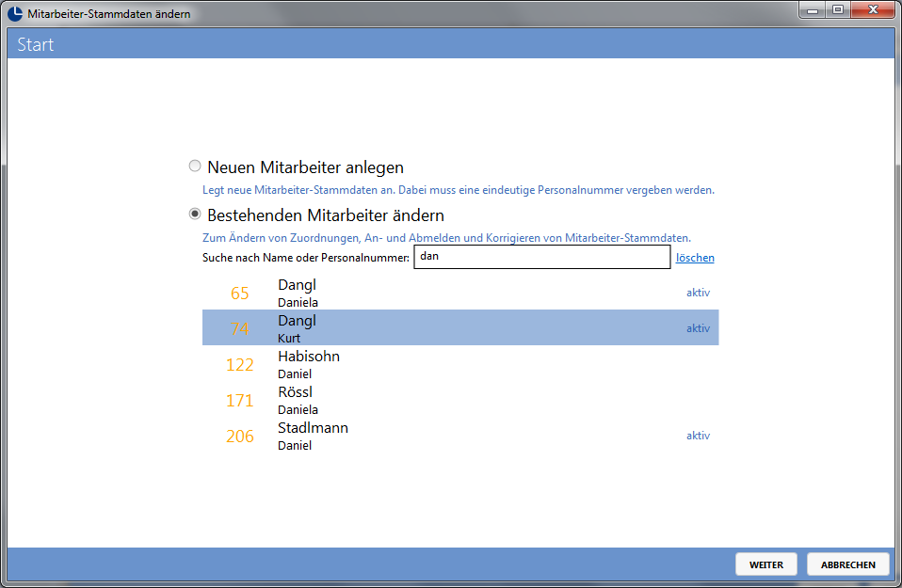Click 'aktiv' status of Stadlmann Daniel
This screenshot has width=902, height=588.
point(698,436)
